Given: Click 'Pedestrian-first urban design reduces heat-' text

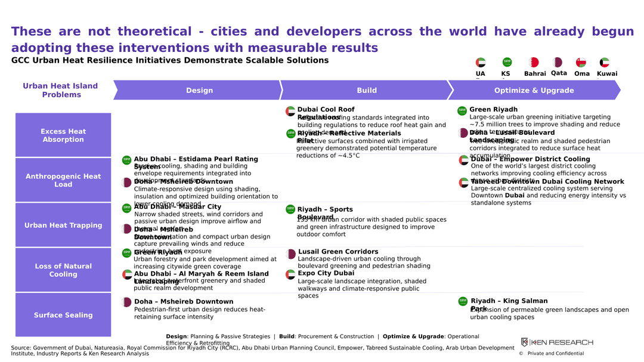Looking at the screenshot, I should click(x=200, y=310).
